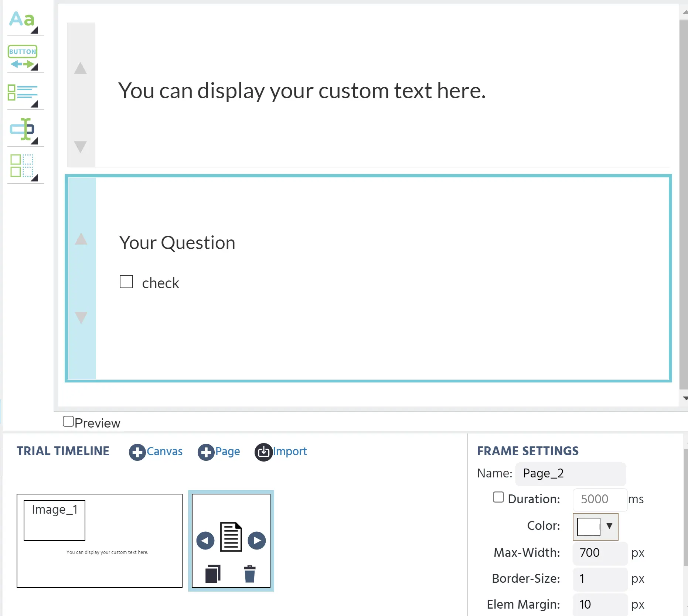
Task: Select the Image_1 canvas frame thumbnail
Action: (x=99, y=541)
